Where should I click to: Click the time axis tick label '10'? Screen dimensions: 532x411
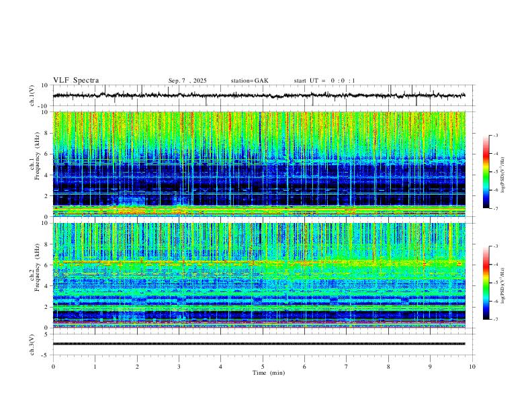tap(472, 367)
